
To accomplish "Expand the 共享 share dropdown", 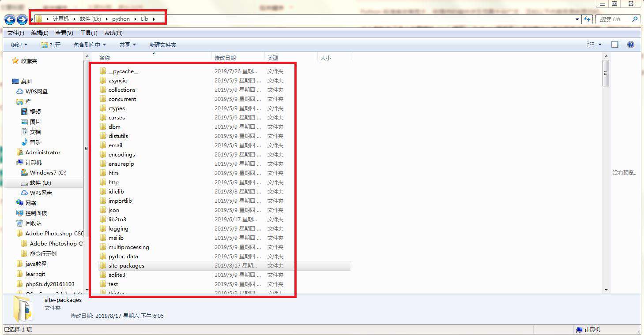I will click(x=128, y=45).
